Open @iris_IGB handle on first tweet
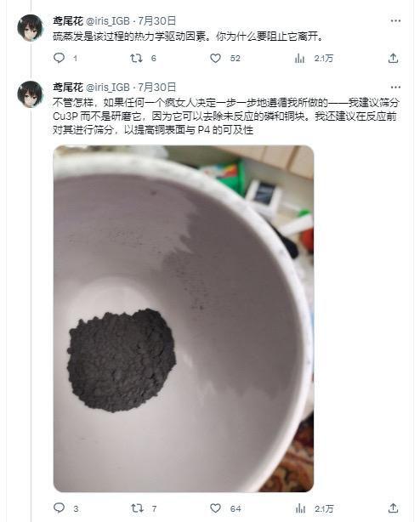Viewport: 420px width, 522px height. (x=108, y=21)
